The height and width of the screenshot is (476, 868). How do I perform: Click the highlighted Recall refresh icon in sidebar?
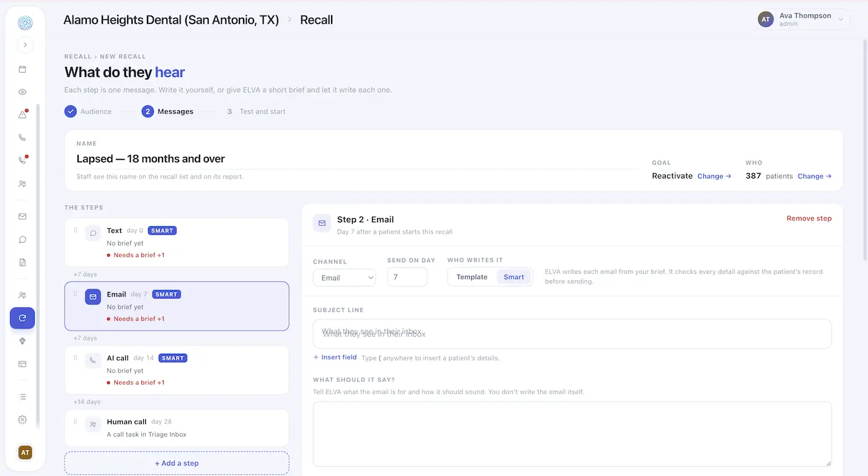tap(22, 318)
